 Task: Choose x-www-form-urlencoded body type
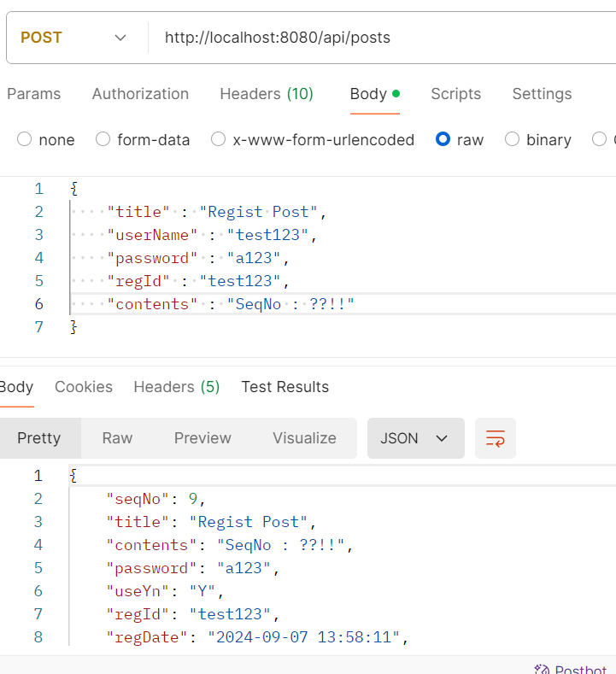coord(219,139)
